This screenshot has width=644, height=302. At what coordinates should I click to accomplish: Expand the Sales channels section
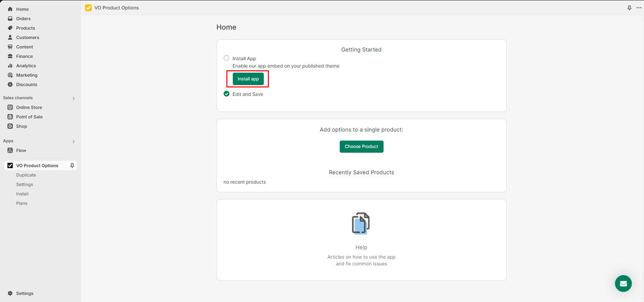(73, 98)
